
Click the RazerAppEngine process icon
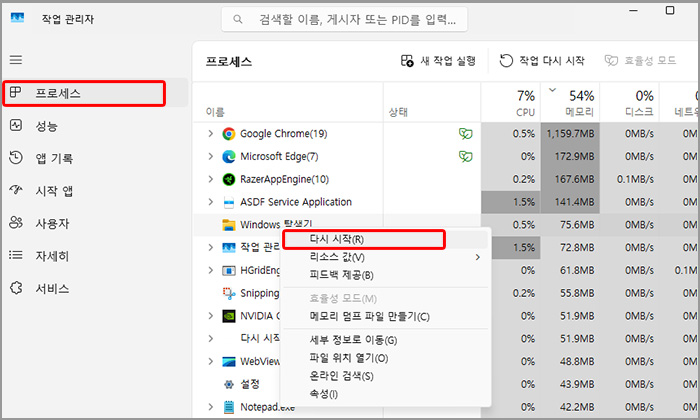click(x=228, y=179)
